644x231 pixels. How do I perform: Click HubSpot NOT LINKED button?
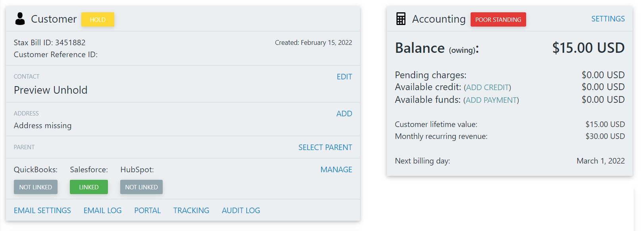coord(141,187)
